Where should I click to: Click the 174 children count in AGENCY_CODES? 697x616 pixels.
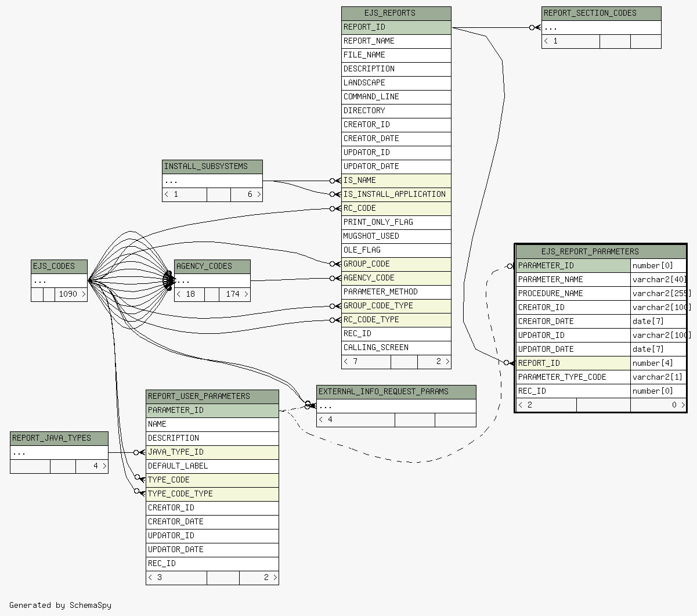(x=234, y=294)
